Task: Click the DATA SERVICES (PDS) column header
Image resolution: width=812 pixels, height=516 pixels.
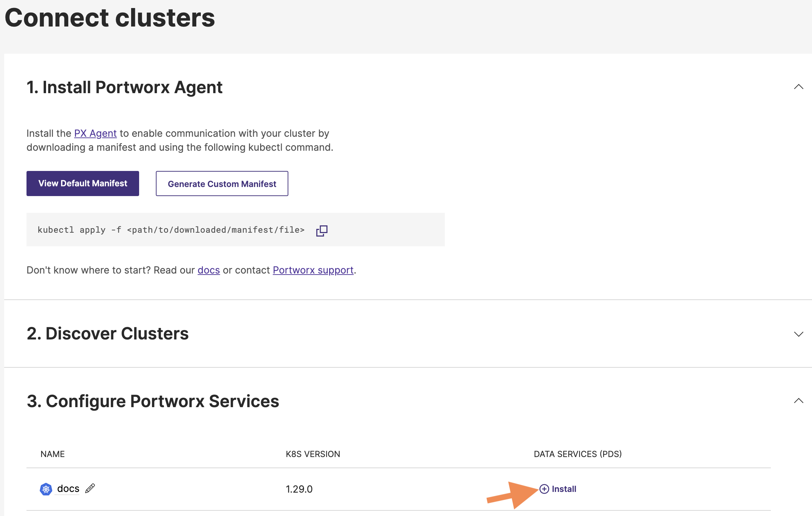Action: (x=578, y=454)
